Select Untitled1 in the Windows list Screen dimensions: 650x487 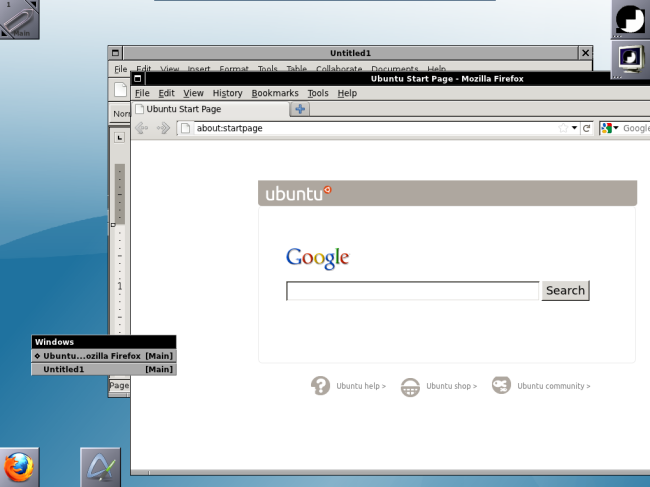click(x=104, y=369)
